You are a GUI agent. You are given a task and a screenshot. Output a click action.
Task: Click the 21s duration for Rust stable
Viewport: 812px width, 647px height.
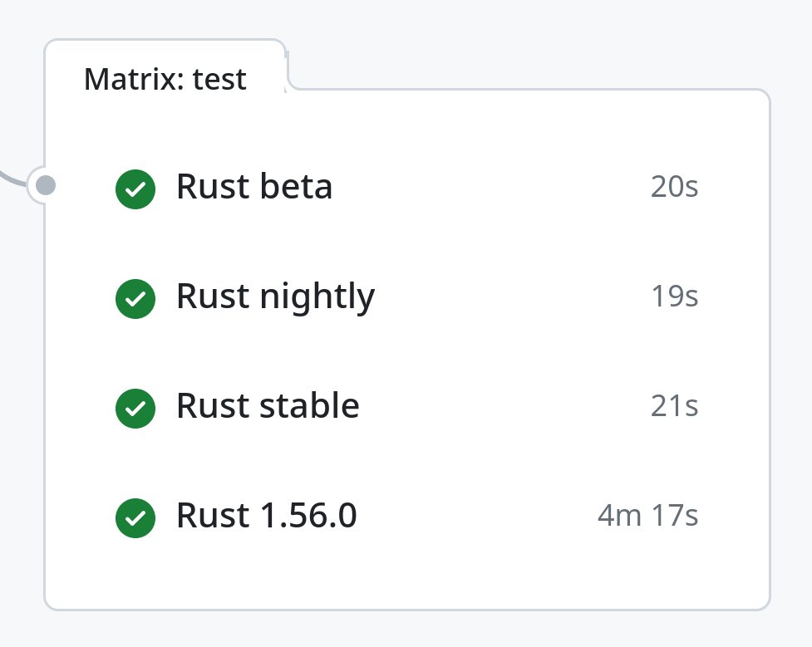coord(674,407)
